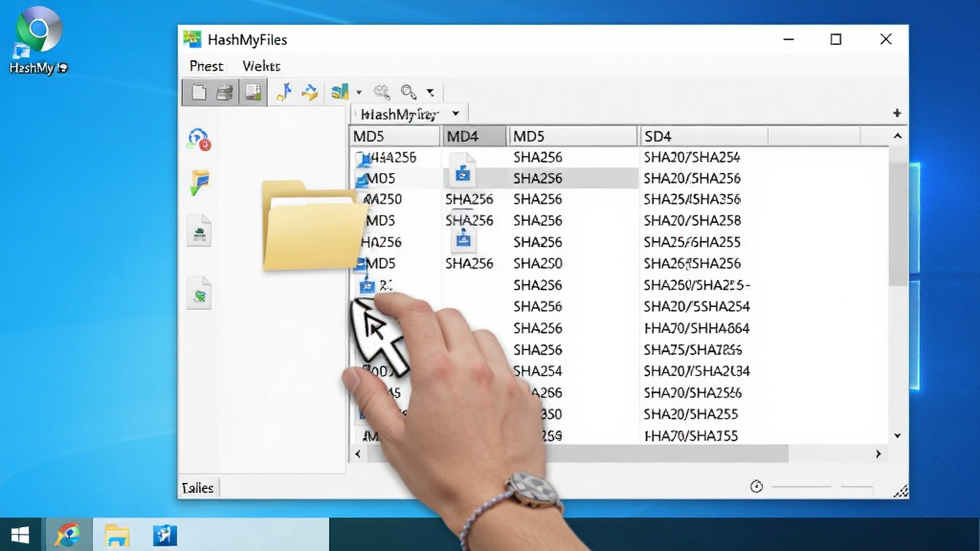
Task: Select the cell SHA25/6HA255
Action: (692, 242)
